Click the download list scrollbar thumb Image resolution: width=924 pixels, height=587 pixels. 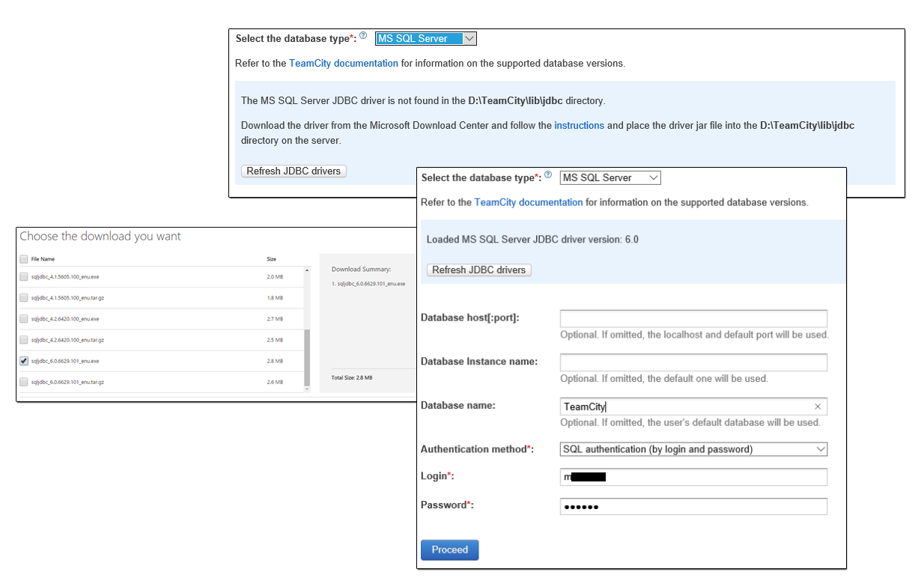pyautogui.click(x=307, y=358)
